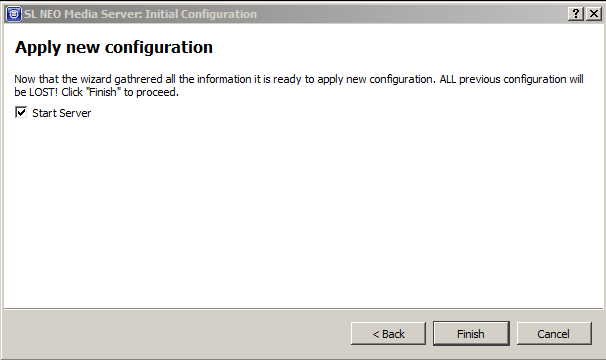Click the "Start Server" label text

coord(61,113)
